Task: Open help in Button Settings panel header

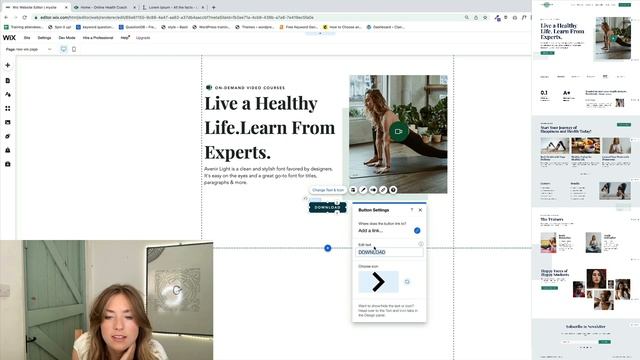Action: click(x=412, y=210)
